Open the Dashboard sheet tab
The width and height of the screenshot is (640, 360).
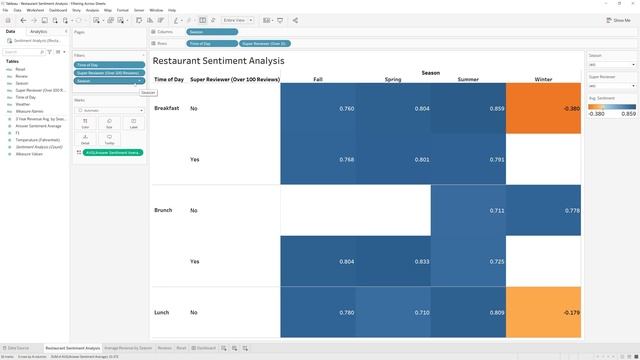(204, 348)
